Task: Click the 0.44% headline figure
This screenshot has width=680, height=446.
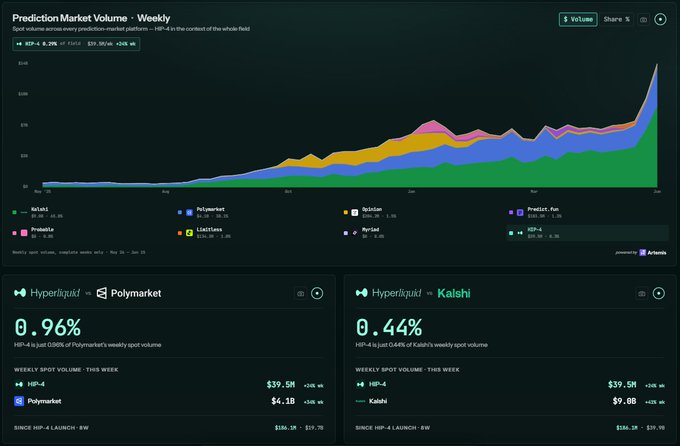Action: click(389, 328)
